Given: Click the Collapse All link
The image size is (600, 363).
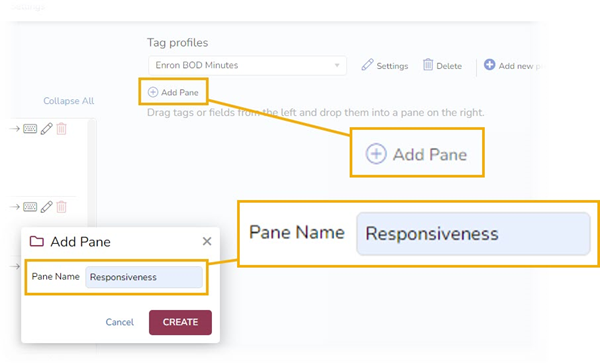Looking at the screenshot, I should tap(68, 101).
